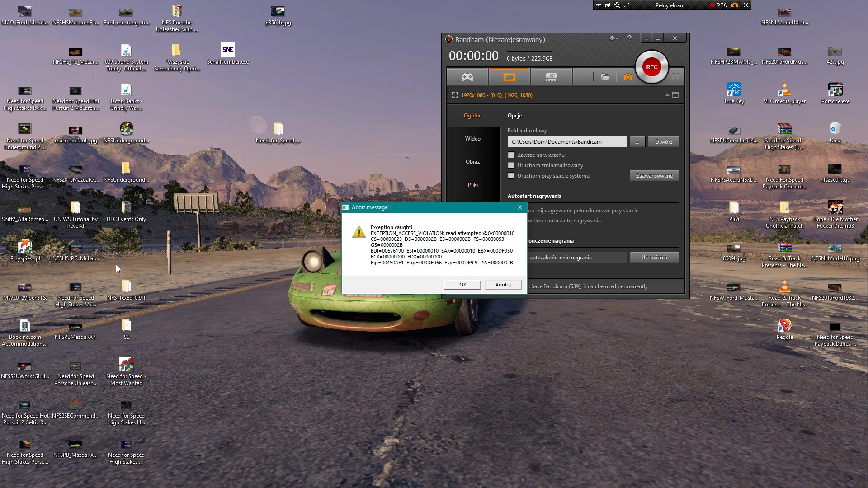Click the Folder docelowy path field
This screenshot has height=488, width=868.
567,142
